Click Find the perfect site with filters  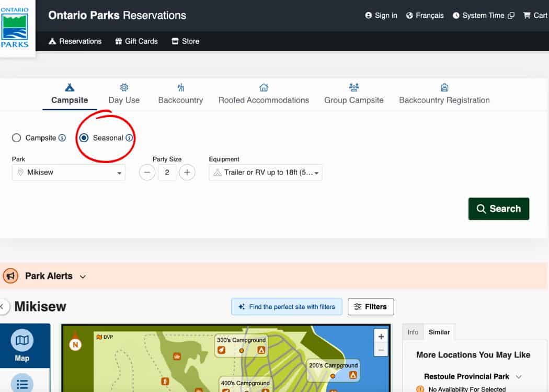(x=287, y=307)
